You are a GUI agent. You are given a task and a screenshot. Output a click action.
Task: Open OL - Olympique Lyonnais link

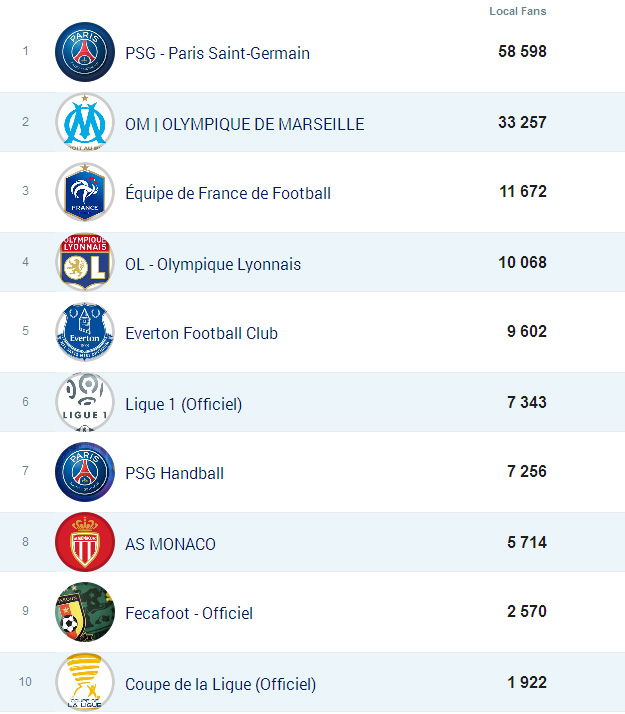[213, 264]
